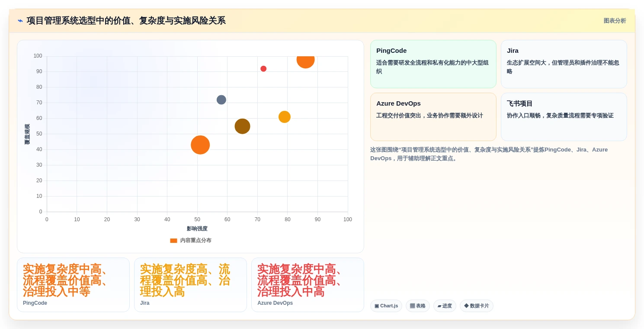The image size is (644, 329).
Task: Click the text 工程交付价值突出 in Azure card
Action: [399, 116]
